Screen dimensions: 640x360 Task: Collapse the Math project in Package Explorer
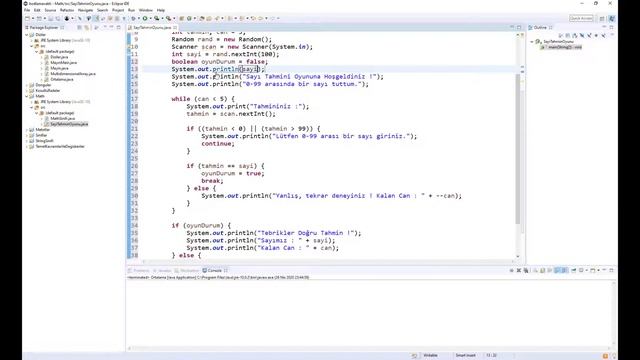(27, 96)
